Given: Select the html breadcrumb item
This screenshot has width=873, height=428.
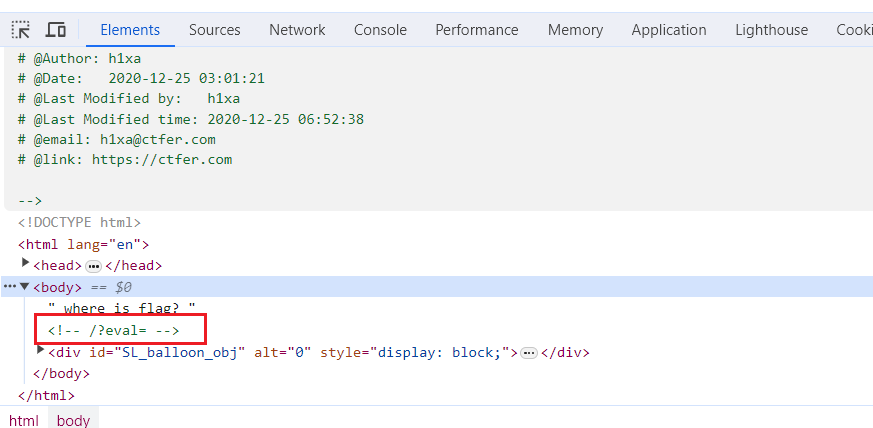Looking at the screenshot, I should (24, 420).
